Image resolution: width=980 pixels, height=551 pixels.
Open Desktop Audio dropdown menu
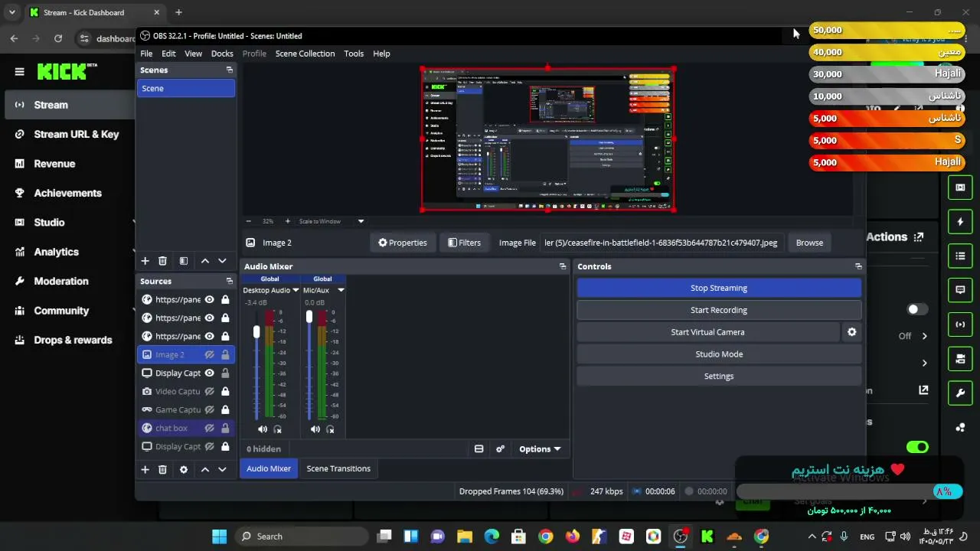click(x=296, y=291)
